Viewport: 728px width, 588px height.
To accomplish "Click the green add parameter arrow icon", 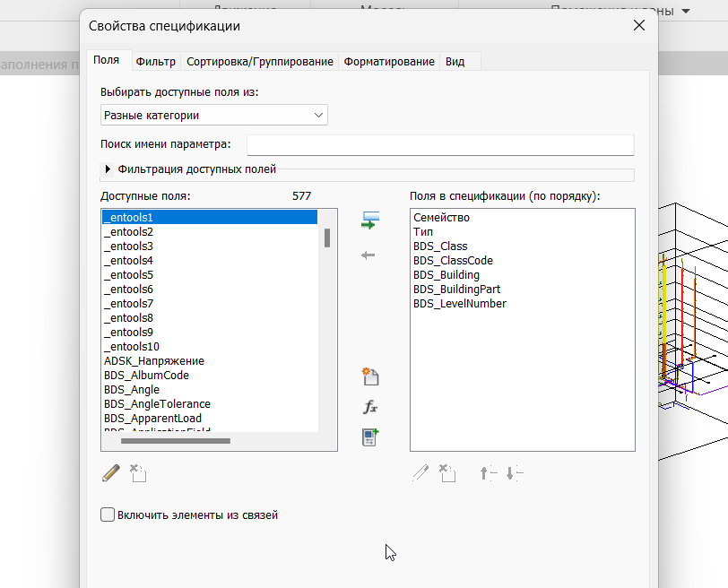I will pyautogui.click(x=368, y=221).
